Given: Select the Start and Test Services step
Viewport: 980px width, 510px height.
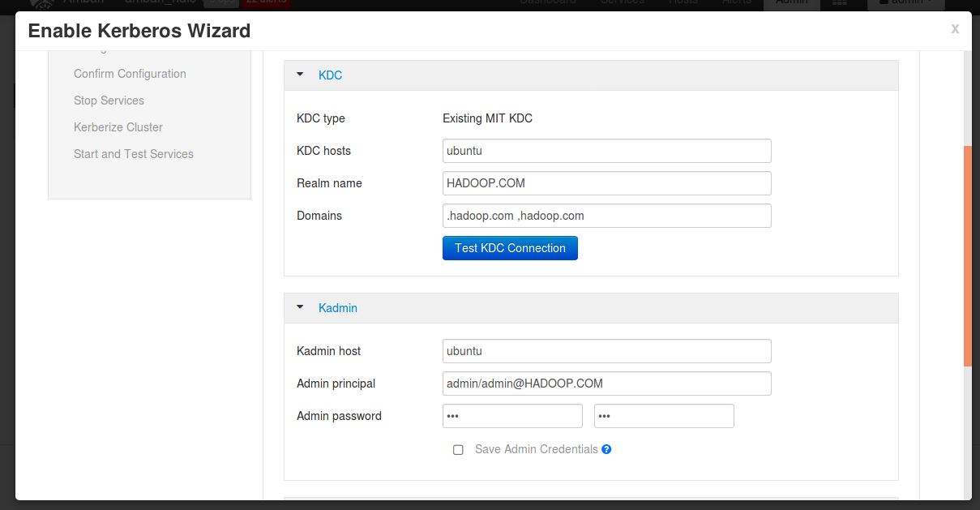Looking at the screenshot, I should [134, 154].
